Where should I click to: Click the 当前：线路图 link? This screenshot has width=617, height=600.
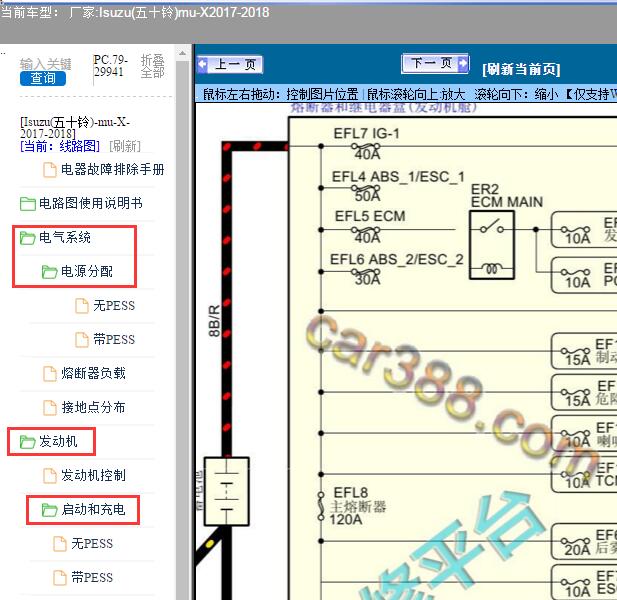coord(60,146)
